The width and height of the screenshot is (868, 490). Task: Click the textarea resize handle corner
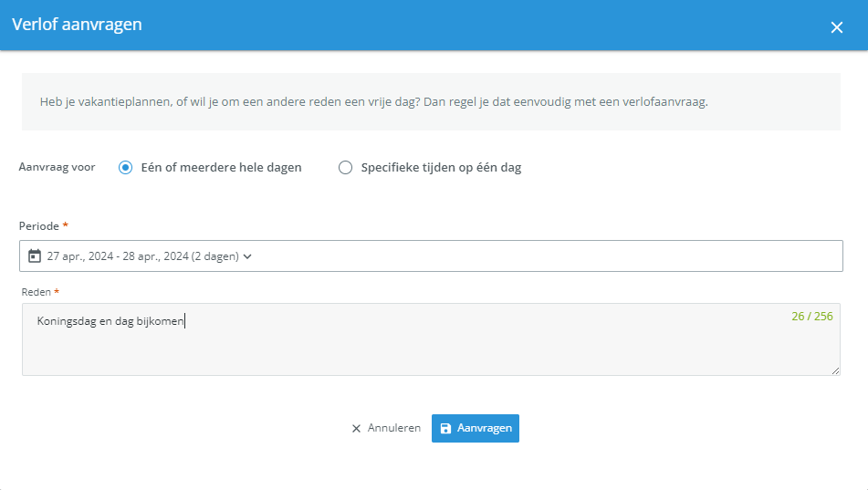pyautogui.click(x=835, y=370)
